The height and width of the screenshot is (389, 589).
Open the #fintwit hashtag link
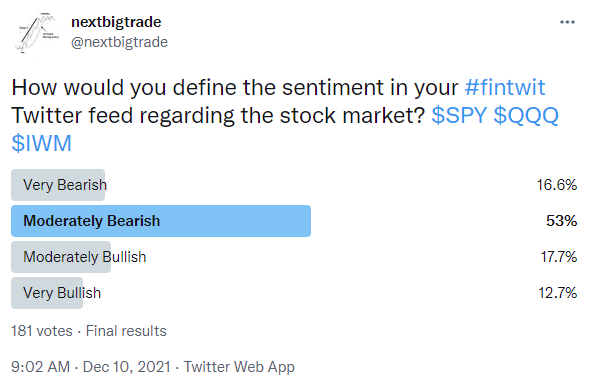[505, 87]
